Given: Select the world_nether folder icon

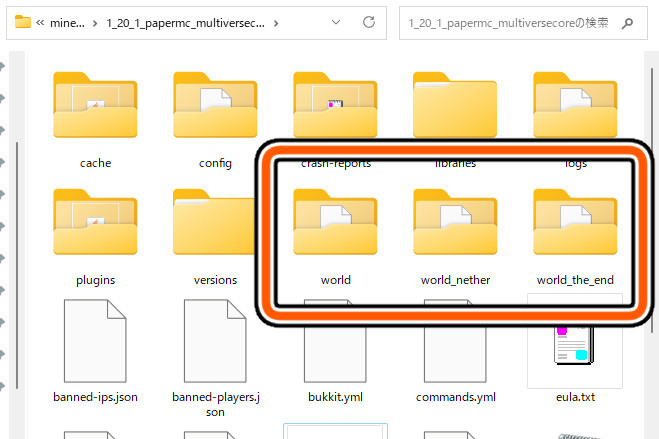Looking at the screenshot, I should click(455, 220).
